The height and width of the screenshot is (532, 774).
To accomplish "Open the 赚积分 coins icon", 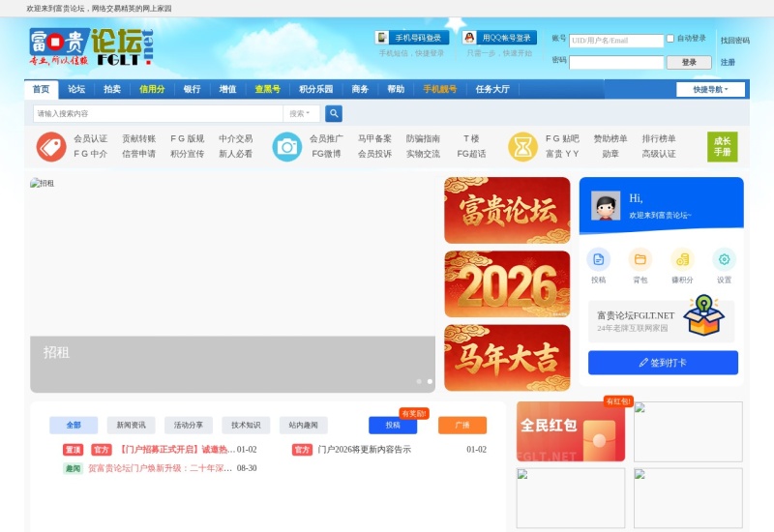I will point(682,259).
